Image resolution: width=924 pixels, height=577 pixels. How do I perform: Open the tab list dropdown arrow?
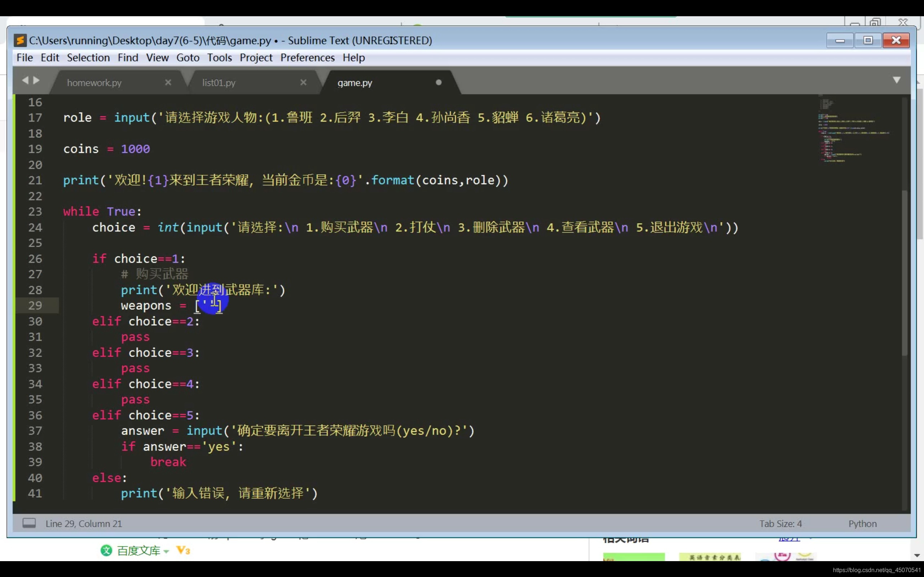click(x=897, y=80)
